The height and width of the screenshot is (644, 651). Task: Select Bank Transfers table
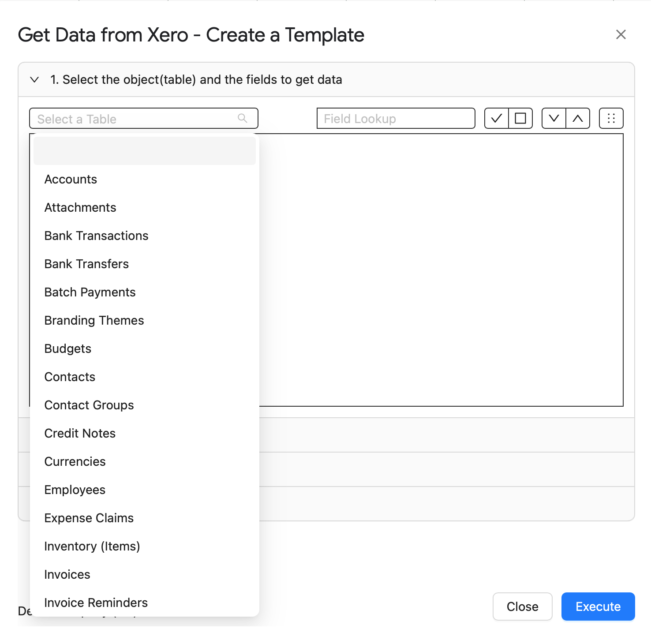pos(145,264)
